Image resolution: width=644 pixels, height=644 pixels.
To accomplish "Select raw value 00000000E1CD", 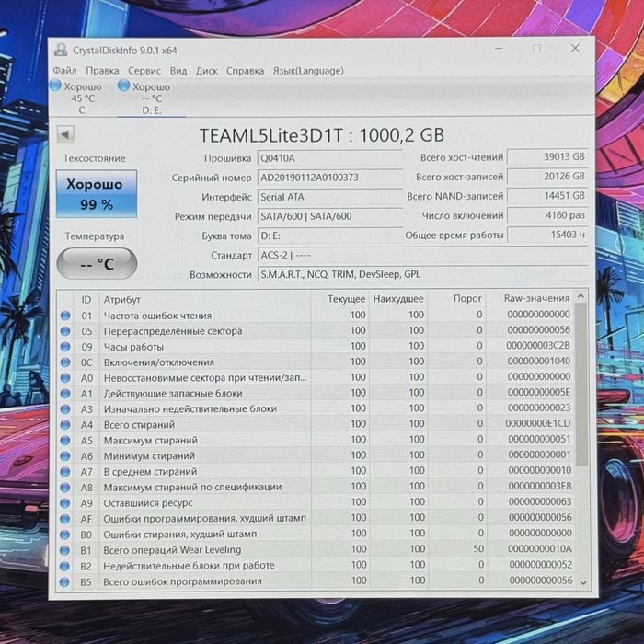I will tap(537, 423).
